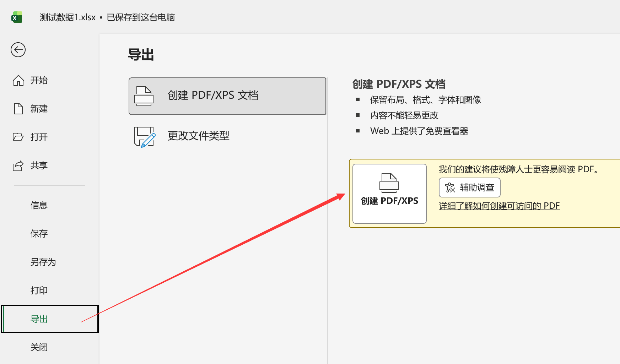Open the 开始 home page
This screenshot has height=364, width=620.
39,80
